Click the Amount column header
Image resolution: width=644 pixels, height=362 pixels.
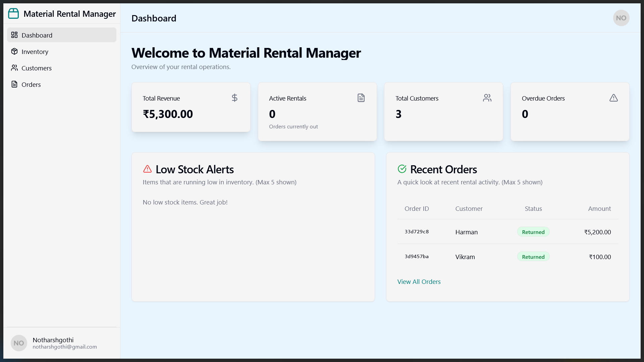pyautogui.click(x=599, y=208)
